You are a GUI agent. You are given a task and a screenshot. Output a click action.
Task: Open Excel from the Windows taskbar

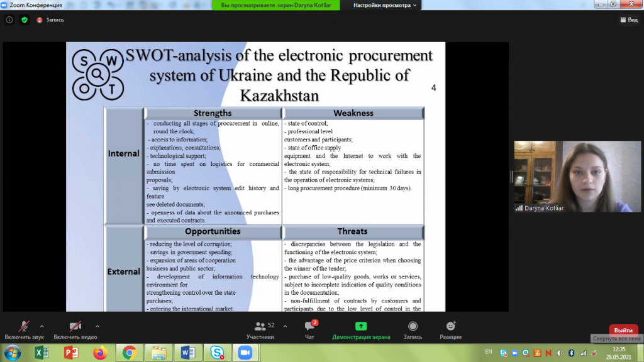coord(42,353)
